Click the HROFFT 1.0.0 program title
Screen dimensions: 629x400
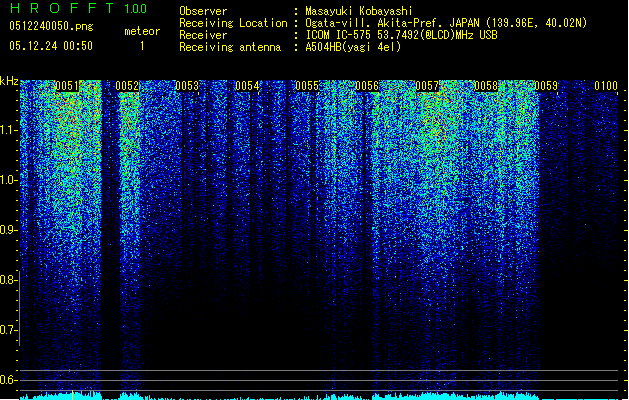click(x=79, y=8)
